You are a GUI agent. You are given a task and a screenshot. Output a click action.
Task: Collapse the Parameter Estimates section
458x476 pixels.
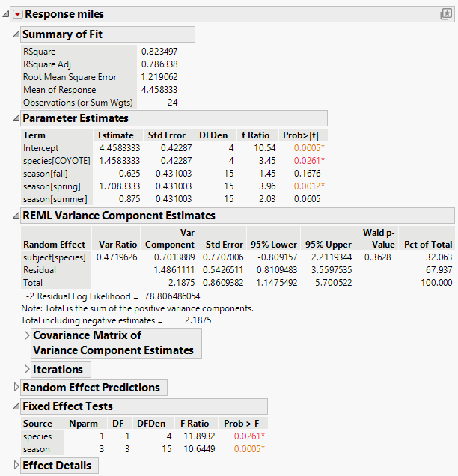click(x=16, y=118)
